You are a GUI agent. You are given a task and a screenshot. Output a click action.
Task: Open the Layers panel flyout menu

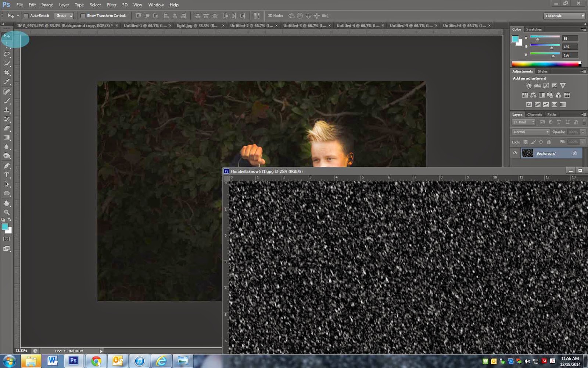click(584, 114)
